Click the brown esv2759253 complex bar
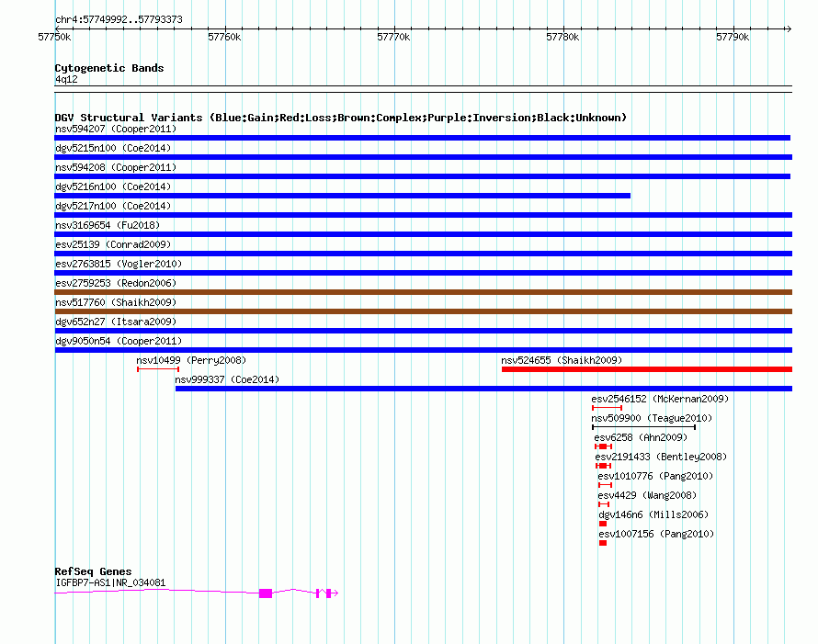The image size is (818, 644). pos(424,292)
